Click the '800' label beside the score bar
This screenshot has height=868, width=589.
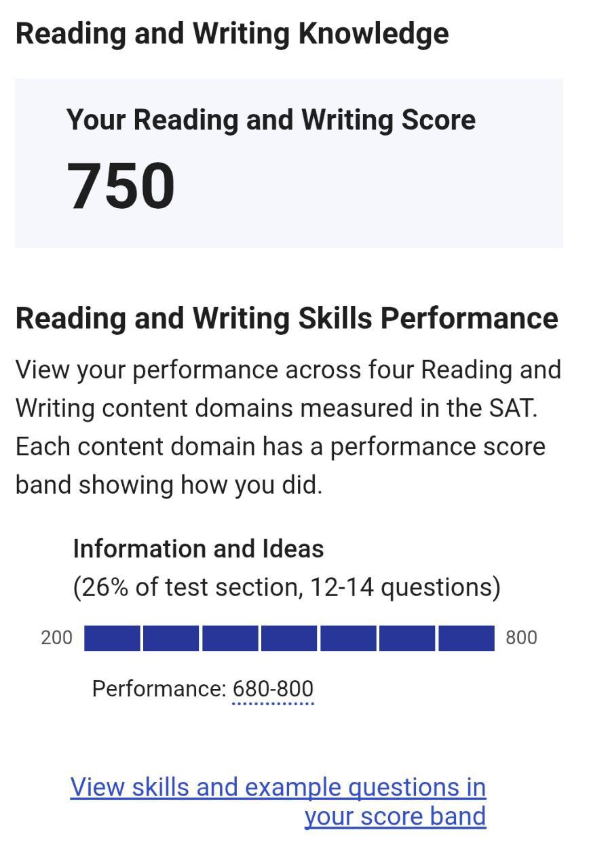[521, 637]
